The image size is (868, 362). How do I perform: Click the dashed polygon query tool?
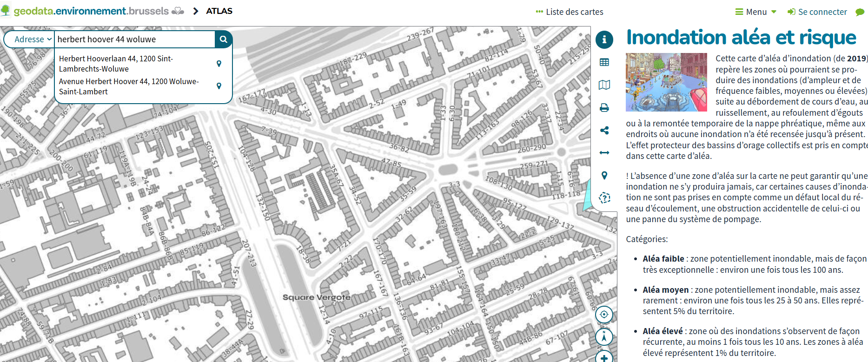click(x=604, y=198)
